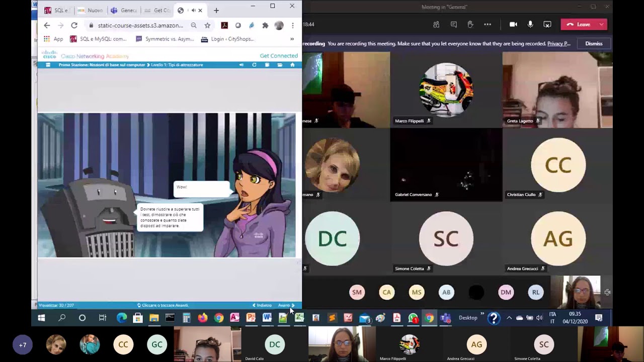Open the Teams meeting chat

coord(453,24)
